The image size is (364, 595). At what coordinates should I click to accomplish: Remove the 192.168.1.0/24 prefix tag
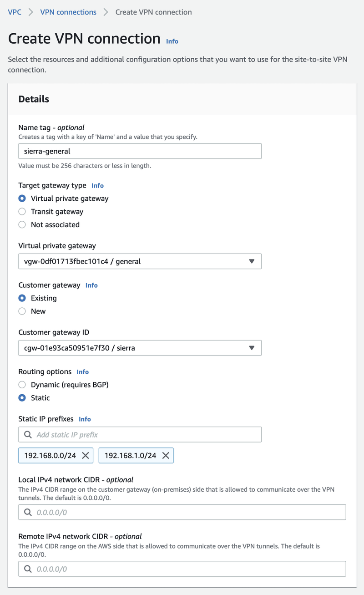pos(166,456)
